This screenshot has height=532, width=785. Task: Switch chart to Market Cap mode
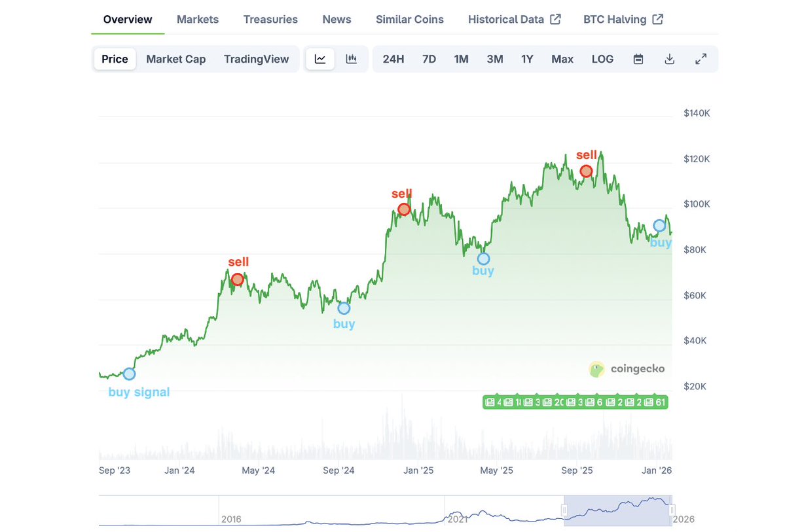[x=175, y=59]
